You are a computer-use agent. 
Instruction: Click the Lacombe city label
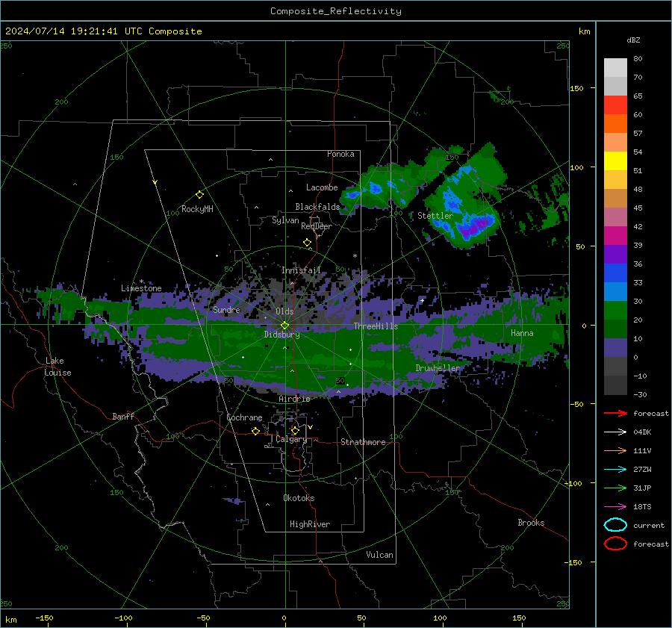322,187
